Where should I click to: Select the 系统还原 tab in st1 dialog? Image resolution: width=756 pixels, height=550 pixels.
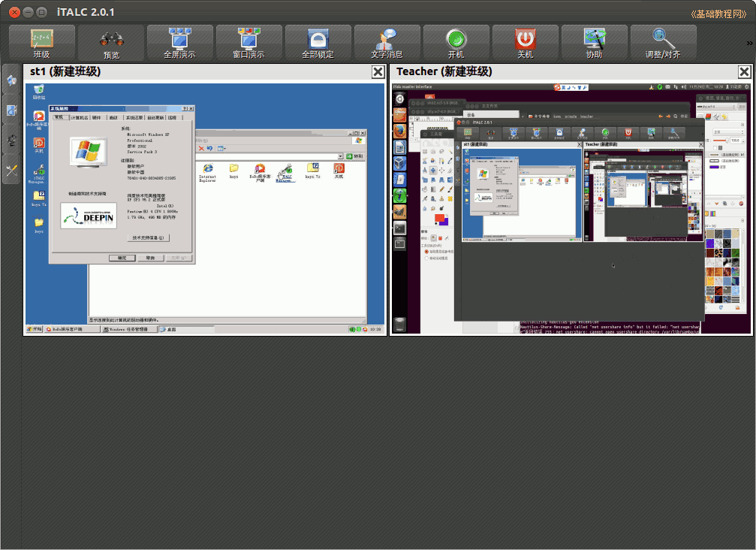134,117
